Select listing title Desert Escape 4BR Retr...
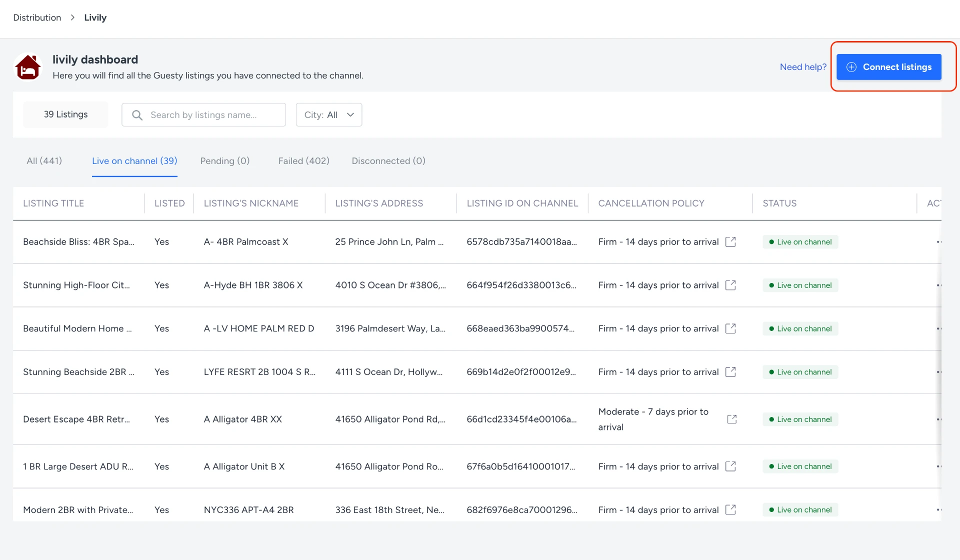 coord(76,419)
